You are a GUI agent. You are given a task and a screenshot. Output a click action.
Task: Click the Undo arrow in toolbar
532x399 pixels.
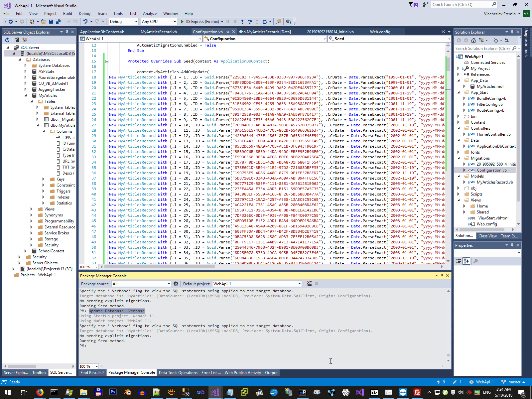(x=85, y=22)
